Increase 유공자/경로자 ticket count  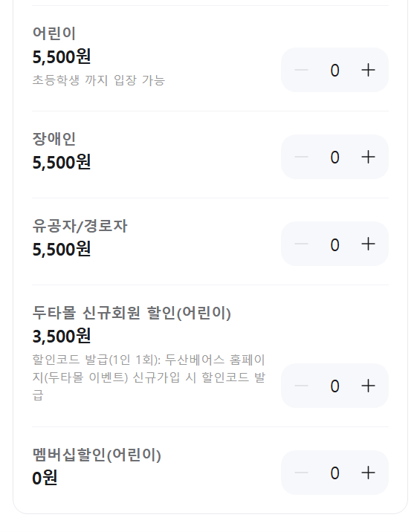tap(368, 244)
